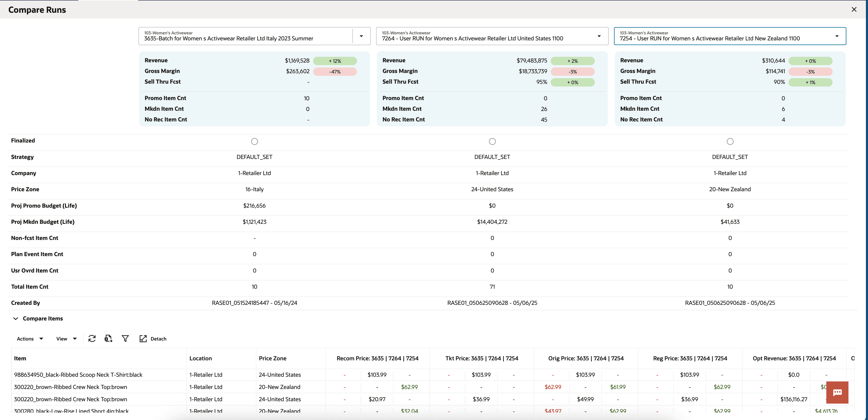Mark run 3635 as Finalized
The width and height of the screenshot is (868, 420).
[x=255, y=141]
